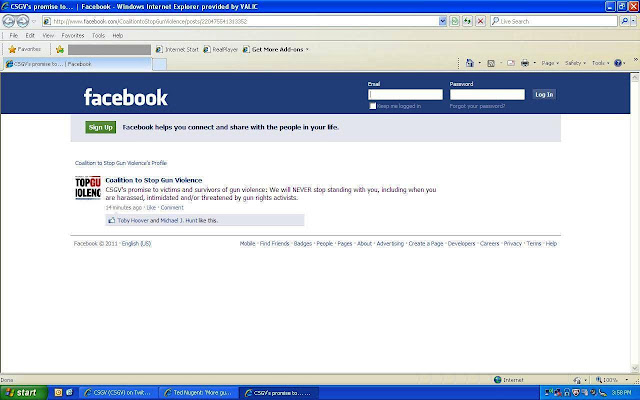Open the Find Friends footer link
This screenshot has height=400, width=640.
274,243
